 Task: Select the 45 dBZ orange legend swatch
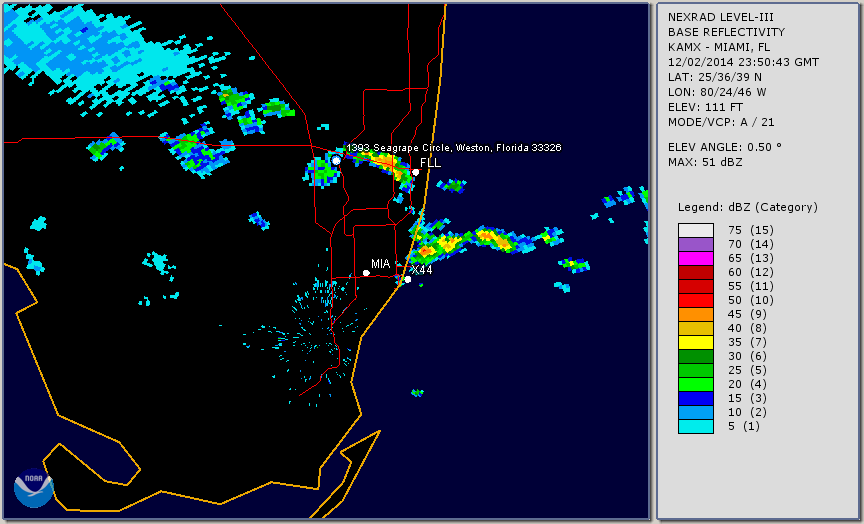(696, 314)
